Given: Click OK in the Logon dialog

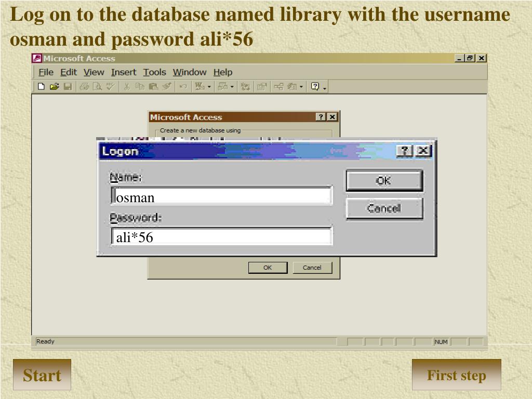Looking at the screenshot, I should (x=384, y=180).
